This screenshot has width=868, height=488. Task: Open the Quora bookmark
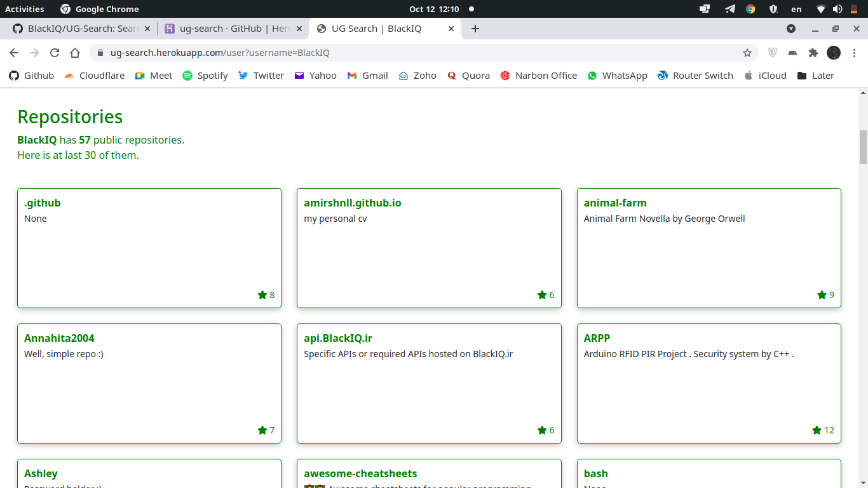point(468,76)
